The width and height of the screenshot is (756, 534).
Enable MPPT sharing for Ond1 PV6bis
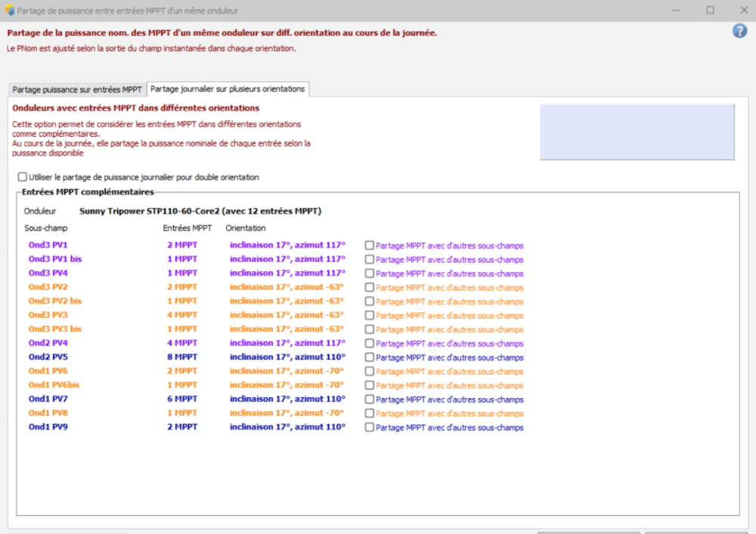[x=370, y=385]
